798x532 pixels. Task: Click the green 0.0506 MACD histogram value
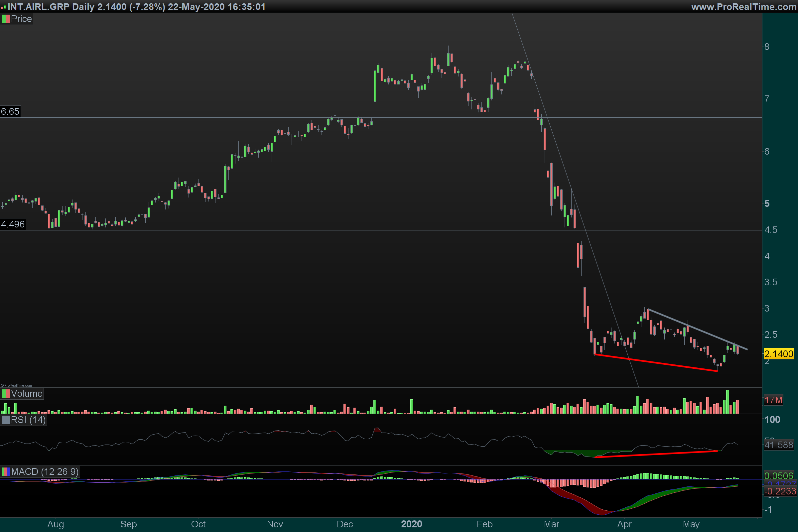[779, 475]
